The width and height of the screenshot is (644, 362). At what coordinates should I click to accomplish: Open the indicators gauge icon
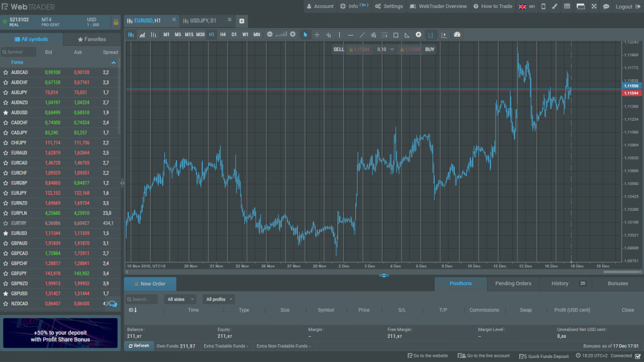pyautogui.click(x=457, y=34)
